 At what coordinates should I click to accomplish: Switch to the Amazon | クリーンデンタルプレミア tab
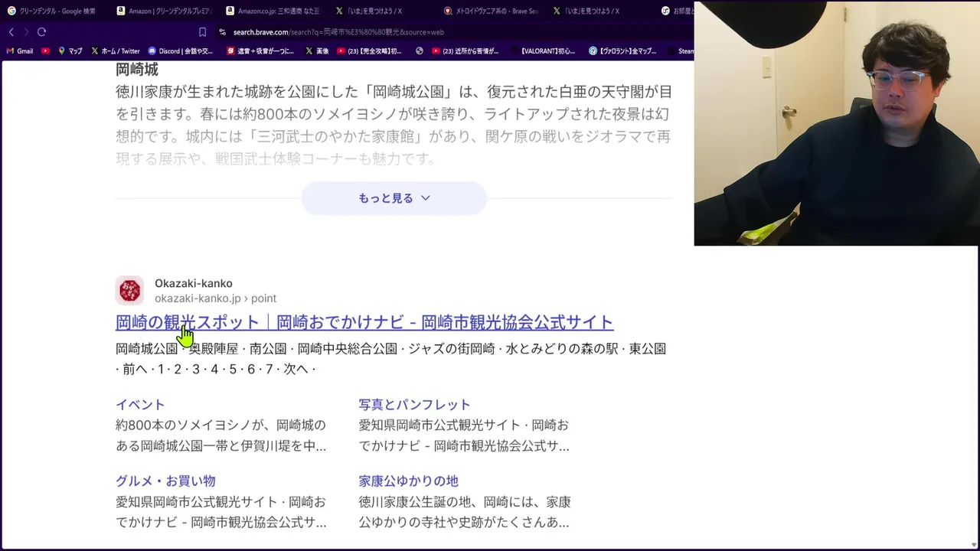(165, 11)
